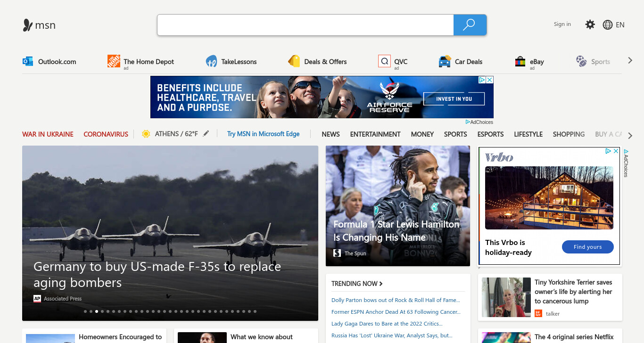Open Lady Gaga trending story
644x343 pixels.
387,324
